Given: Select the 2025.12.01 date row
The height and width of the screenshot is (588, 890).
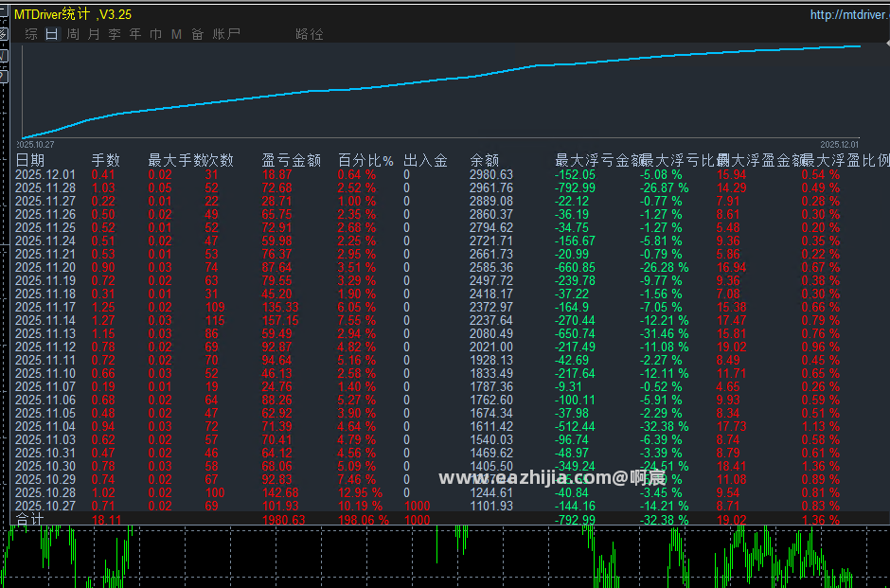Looking at the screenshot, I should pyautogui.click(x=44, y=175).
